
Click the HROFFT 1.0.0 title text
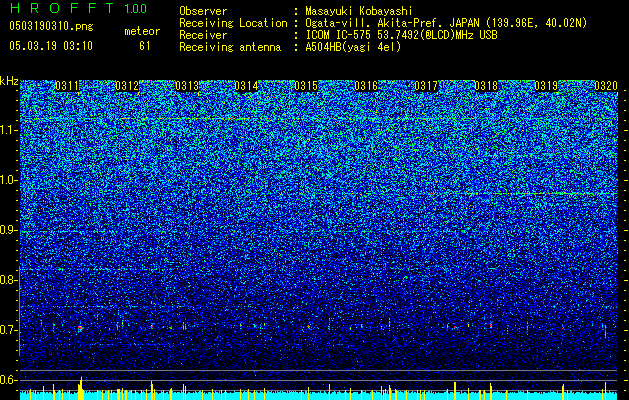[79, 8]
